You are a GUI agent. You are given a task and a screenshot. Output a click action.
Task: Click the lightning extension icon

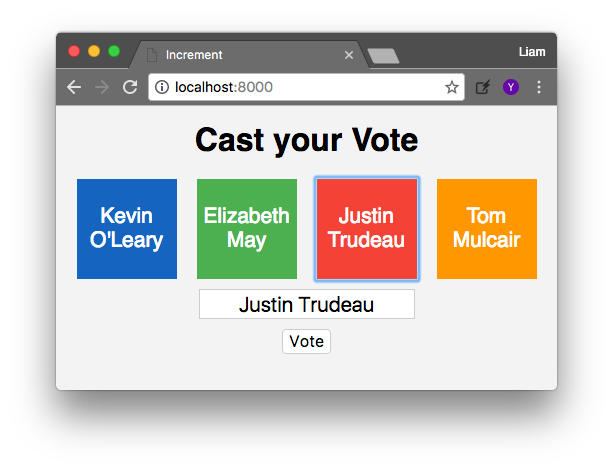(x=483, y=87)
